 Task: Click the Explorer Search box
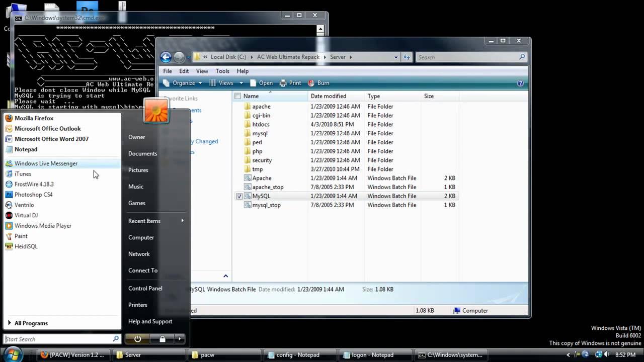tap(471, 57)
